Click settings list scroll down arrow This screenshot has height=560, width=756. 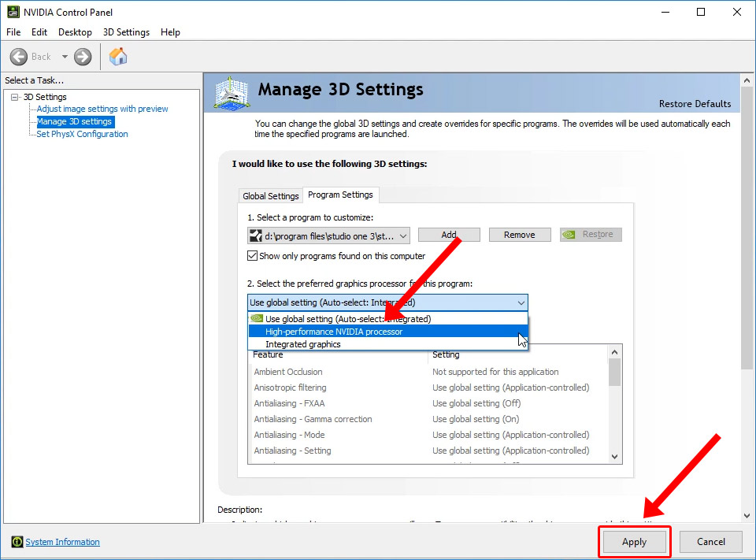tap(615, 456)
